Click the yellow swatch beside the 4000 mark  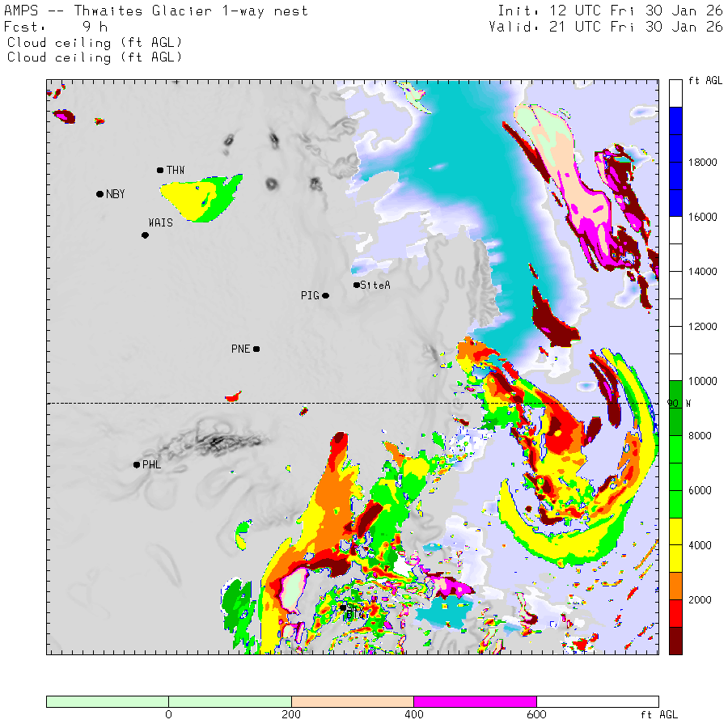click(x=675, y=545)
